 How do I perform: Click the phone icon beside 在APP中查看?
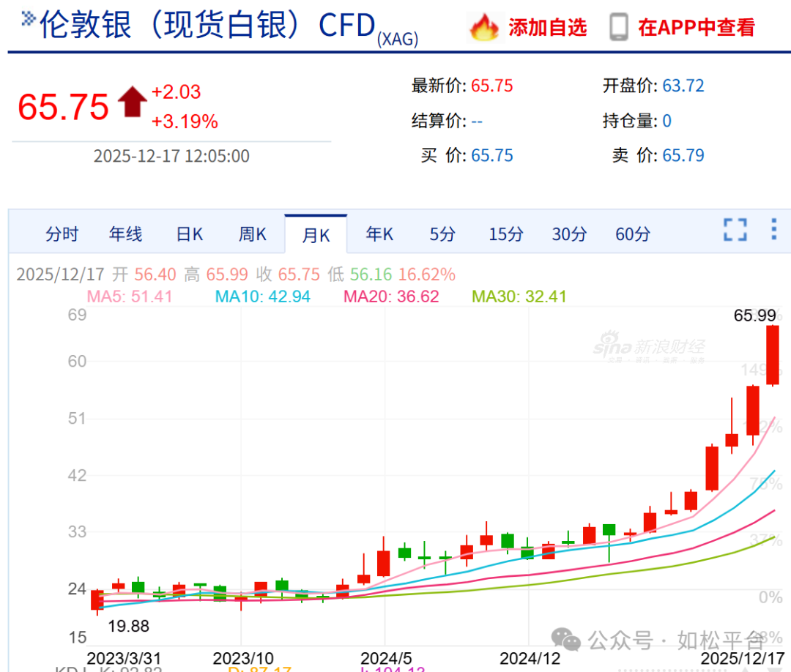(620, 28)
